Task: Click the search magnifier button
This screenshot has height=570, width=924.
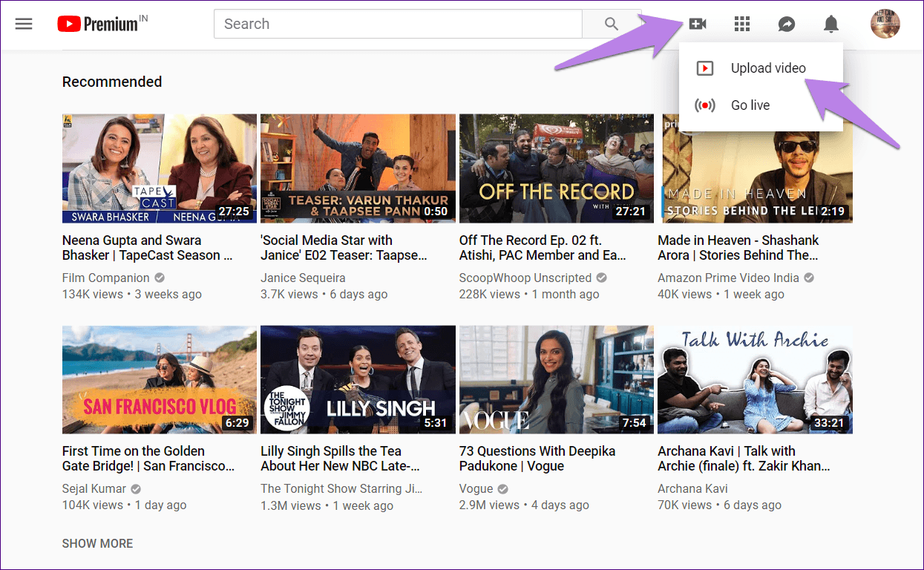Action: point(611,24)
